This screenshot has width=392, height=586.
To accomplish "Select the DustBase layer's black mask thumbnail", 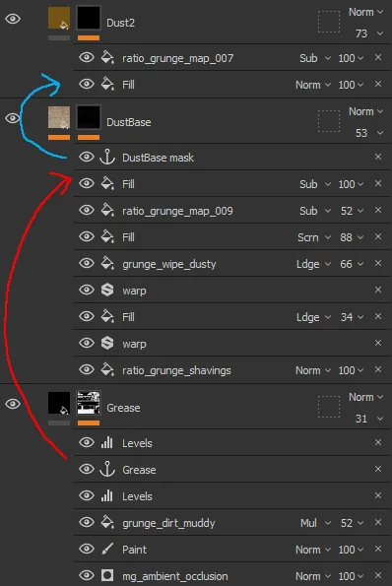I will click(89, 117).
